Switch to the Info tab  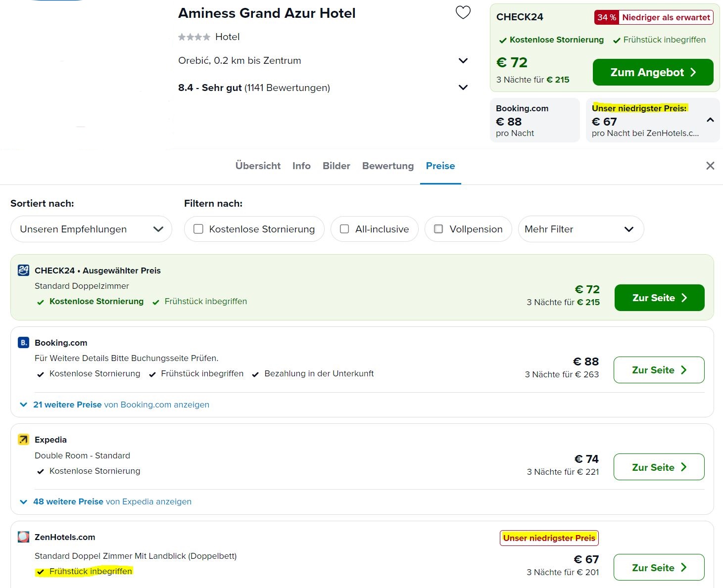301,166
